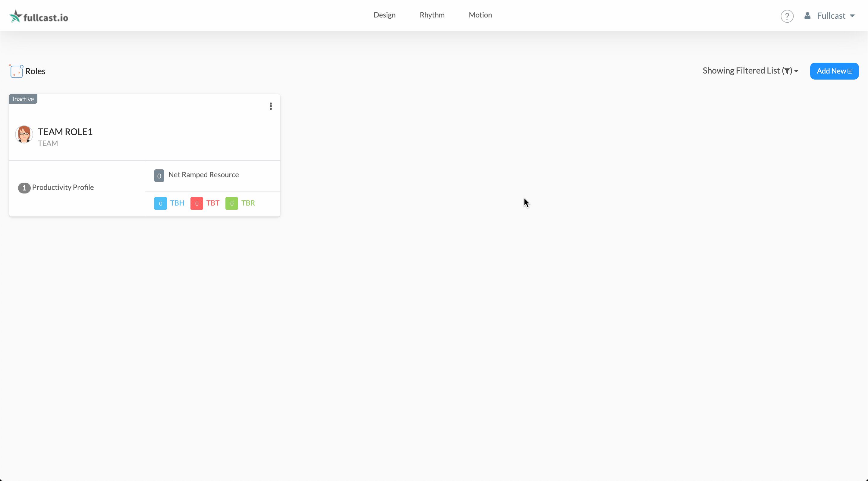
Task: Click the Add New button
Action: tap(834, 71)
